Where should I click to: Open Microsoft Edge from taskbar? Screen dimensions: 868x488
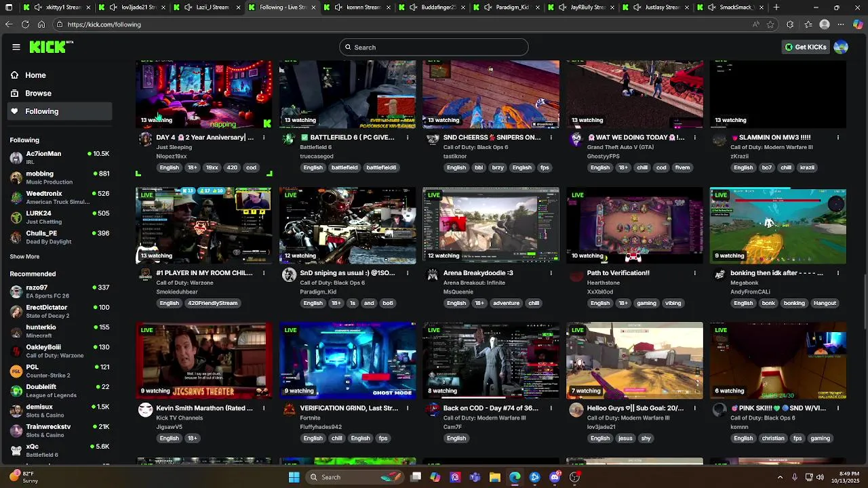click(x=515, y=477)
